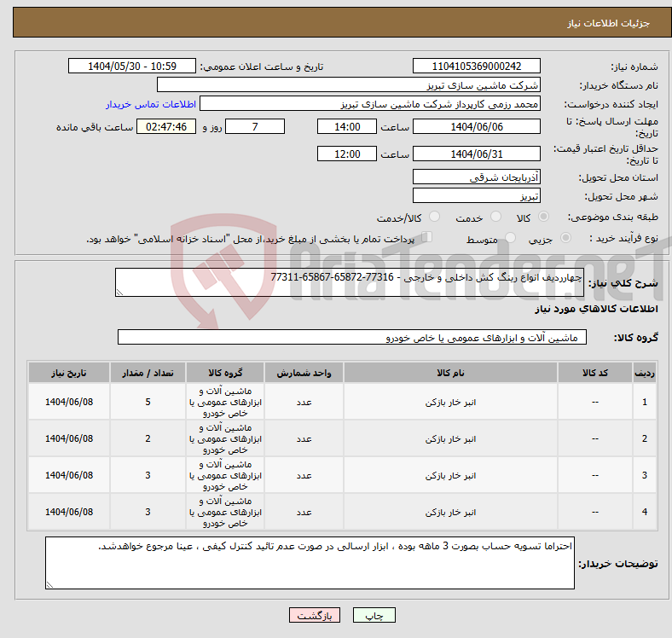Click the کد کالا column header
The image size is (672, 638).
pyautogui.click(x=595, y=373)
